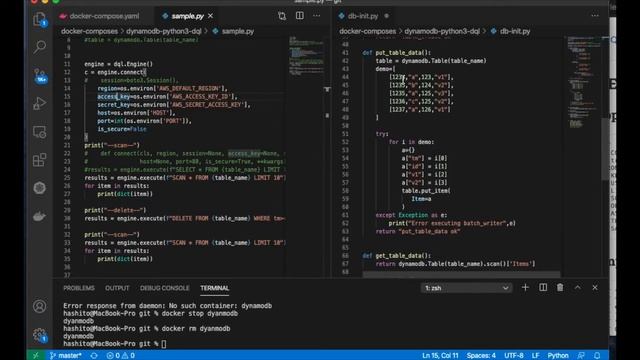The height and width of the screenshot is (360, 640).
Task: Select the db-init.py tab
Action: 363,16
